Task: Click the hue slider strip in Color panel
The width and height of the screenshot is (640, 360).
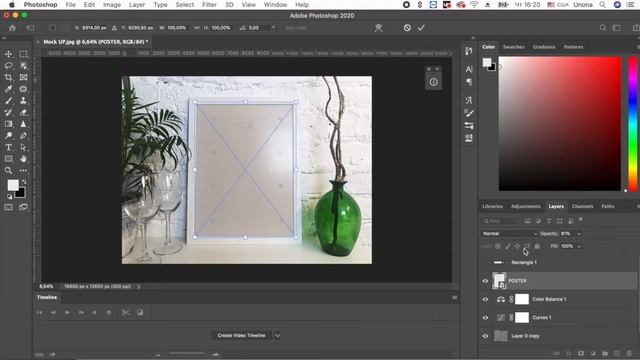Action: pos(633,124)
